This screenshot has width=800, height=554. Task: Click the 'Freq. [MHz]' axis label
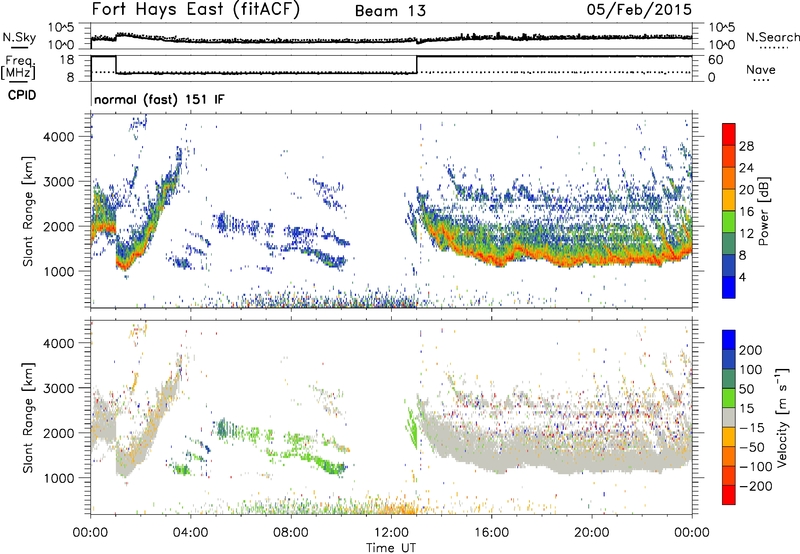coord(19,68)
